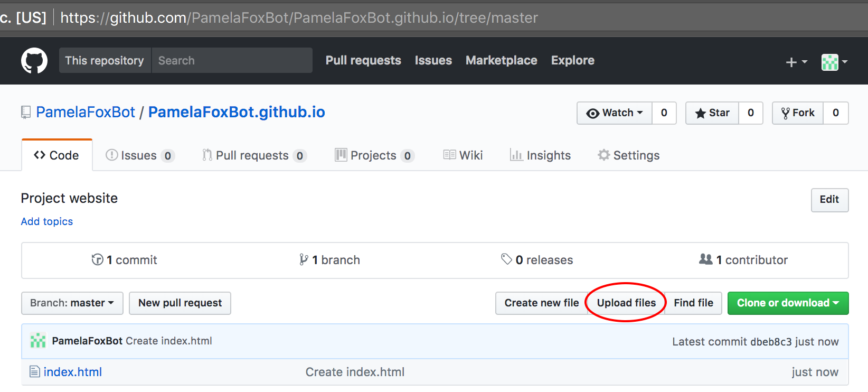Click the people icon beside 1 contributor
Viewport: 868px width, 392px height.
(706, 259)
